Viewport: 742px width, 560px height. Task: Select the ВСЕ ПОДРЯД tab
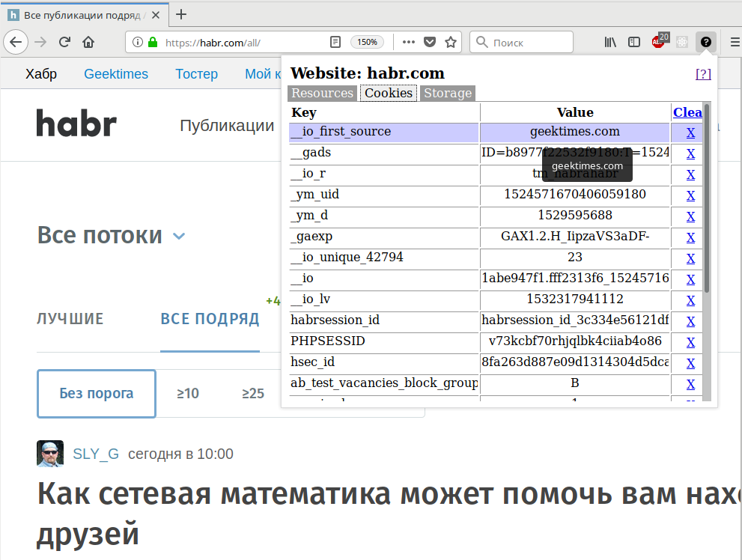[x=210, y=319]
